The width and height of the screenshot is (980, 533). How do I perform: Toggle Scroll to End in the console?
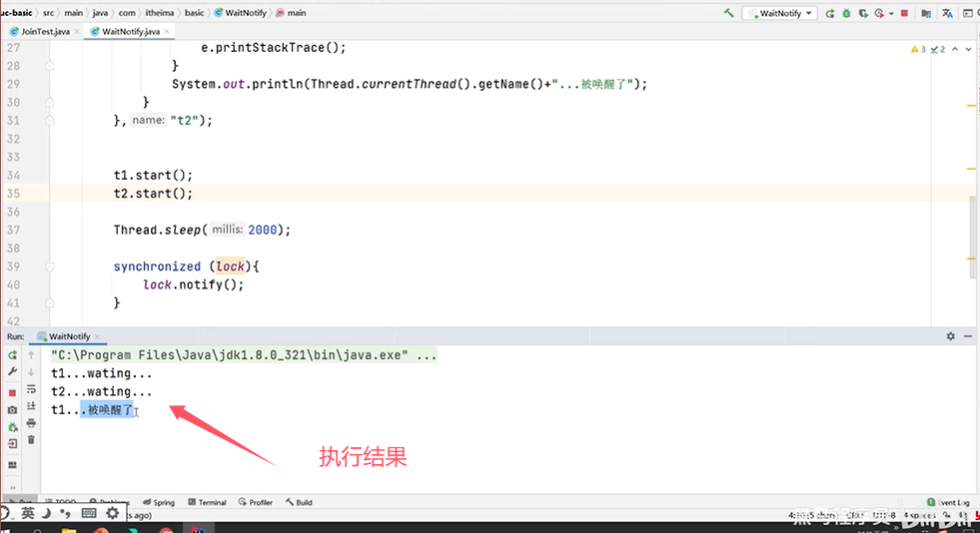click(31, 406)
